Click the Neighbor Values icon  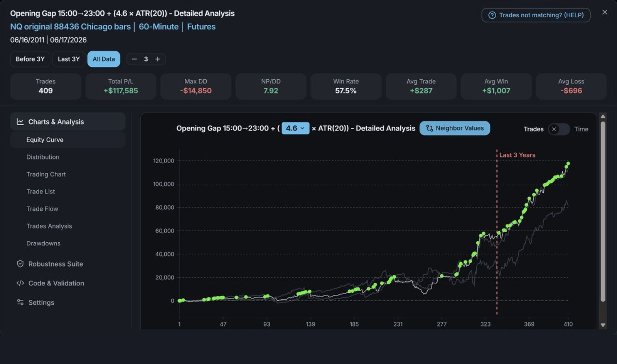click(429, 128)
